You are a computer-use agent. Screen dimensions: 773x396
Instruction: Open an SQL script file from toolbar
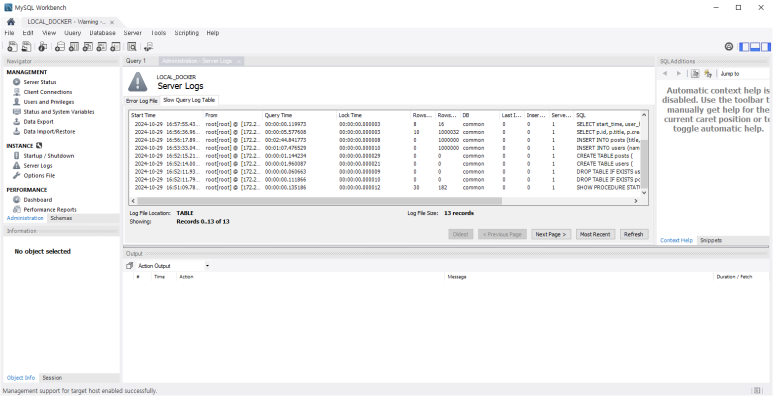[x=26, y=47]
